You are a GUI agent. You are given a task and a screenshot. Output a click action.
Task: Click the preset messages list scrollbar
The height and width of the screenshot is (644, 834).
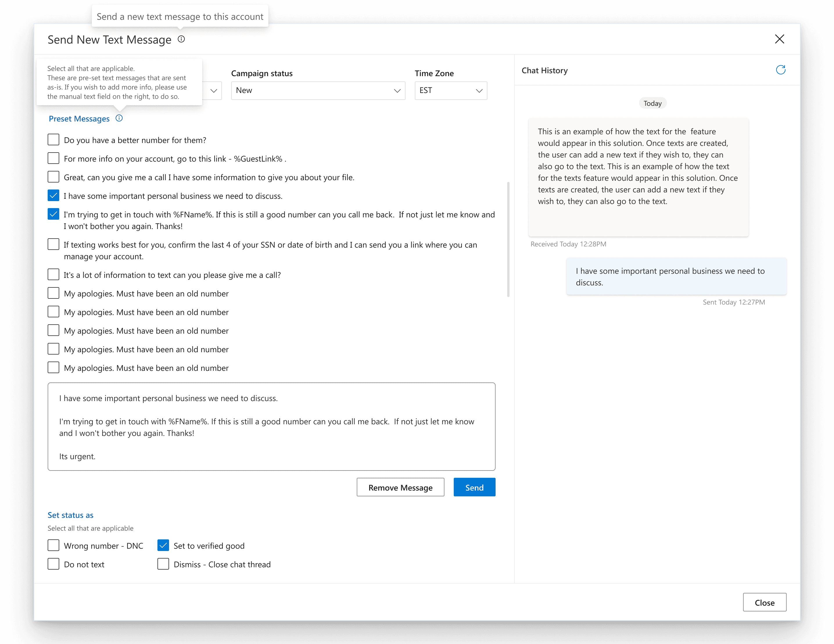(508, 239)
